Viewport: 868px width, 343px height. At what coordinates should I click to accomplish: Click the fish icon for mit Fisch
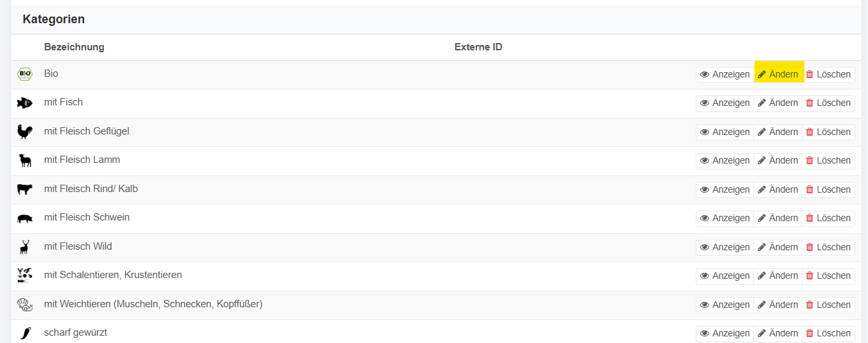25,103
